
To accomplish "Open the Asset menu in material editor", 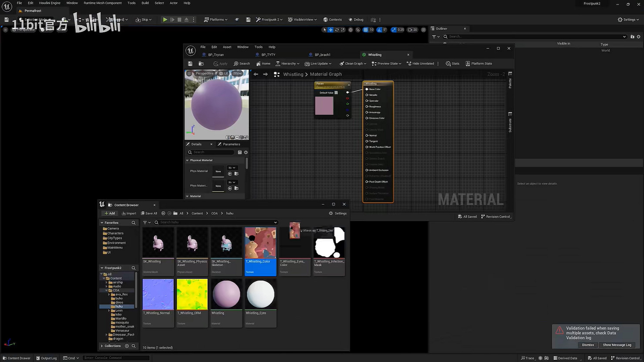I will (227, 47).
